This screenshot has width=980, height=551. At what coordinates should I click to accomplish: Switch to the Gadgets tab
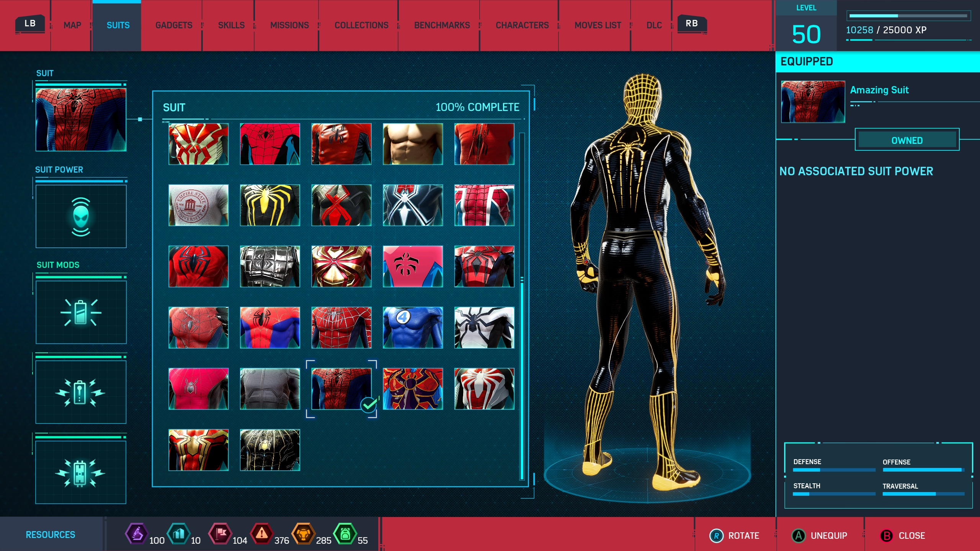[174, 25]
